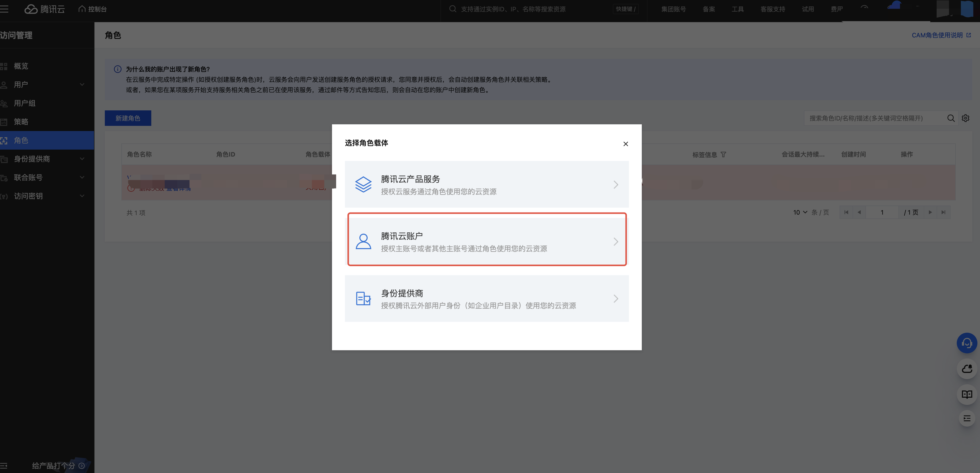Select 腾讯云产品服务 role carrier option
Viewport: 980px width, 473px height.
pyautogui.click(x=487, y=184)
